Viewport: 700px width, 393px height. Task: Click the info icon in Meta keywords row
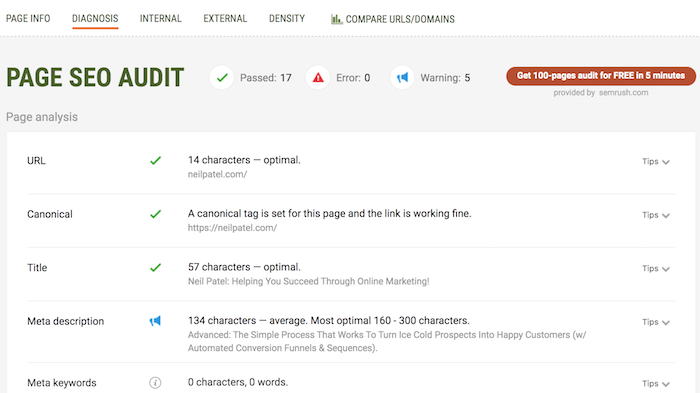[155, 383]
